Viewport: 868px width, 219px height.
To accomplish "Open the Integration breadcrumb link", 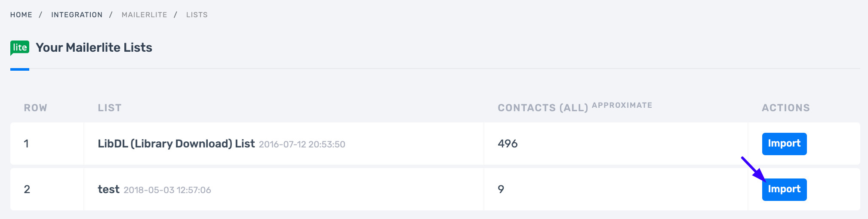I will [77, 15].
